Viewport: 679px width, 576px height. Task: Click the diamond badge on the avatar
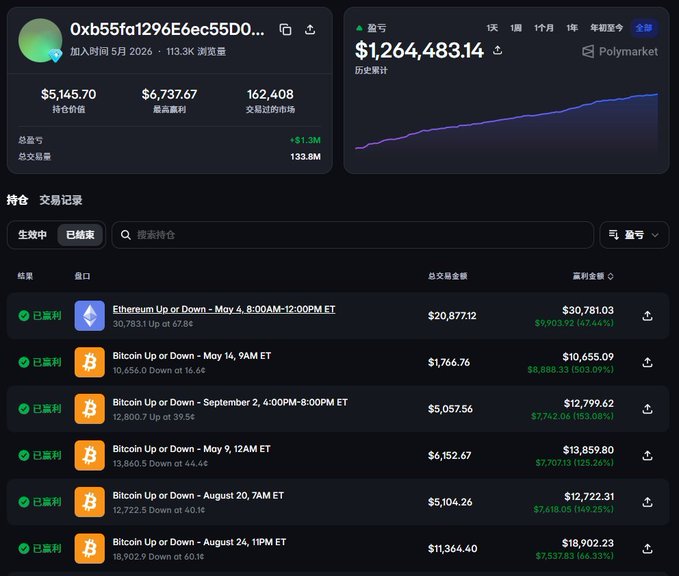(x=55, y=55)
